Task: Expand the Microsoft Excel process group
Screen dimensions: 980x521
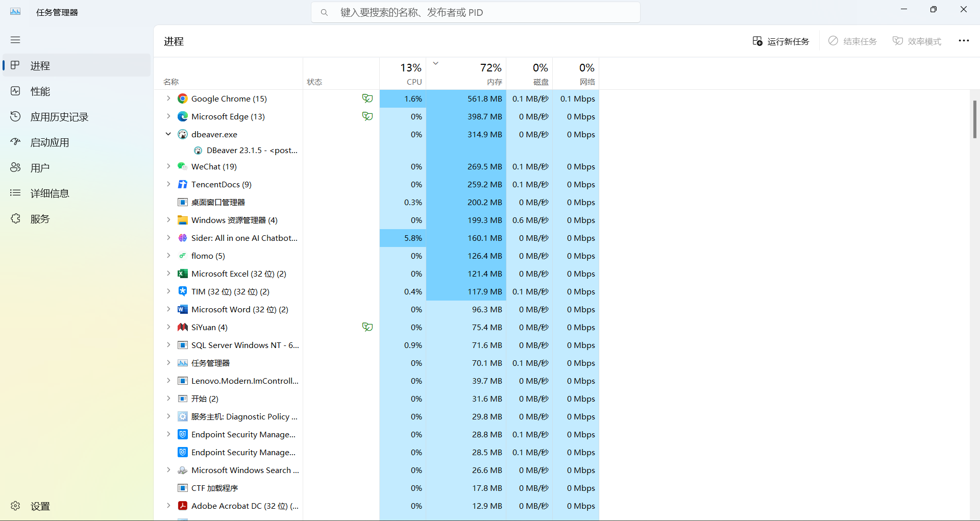Action: tap(168, 274)
